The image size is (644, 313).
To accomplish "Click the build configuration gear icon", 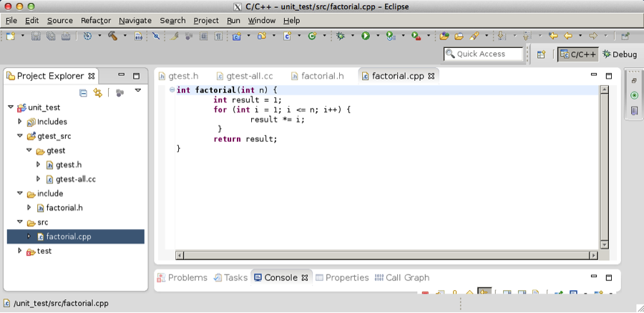I will tap(87, 37).
